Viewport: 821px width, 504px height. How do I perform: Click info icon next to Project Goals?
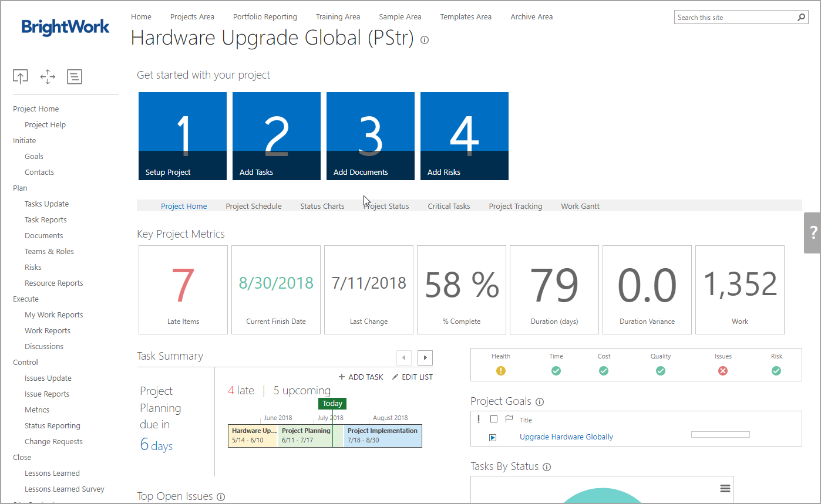coord(540,402)
